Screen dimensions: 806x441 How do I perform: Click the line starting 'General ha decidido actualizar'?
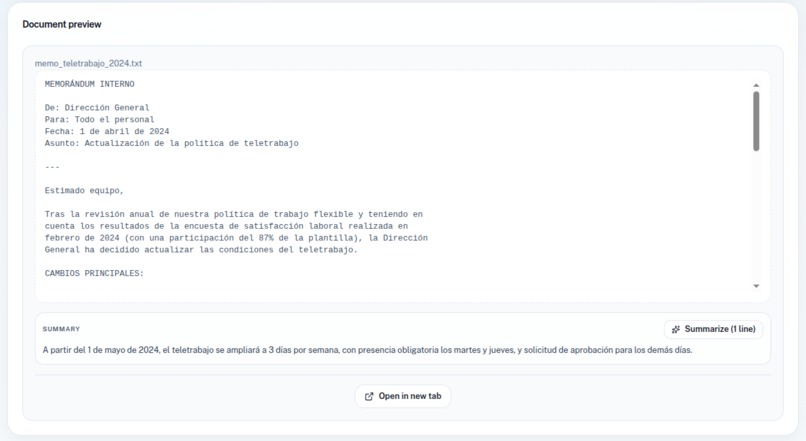pos(201,249)
